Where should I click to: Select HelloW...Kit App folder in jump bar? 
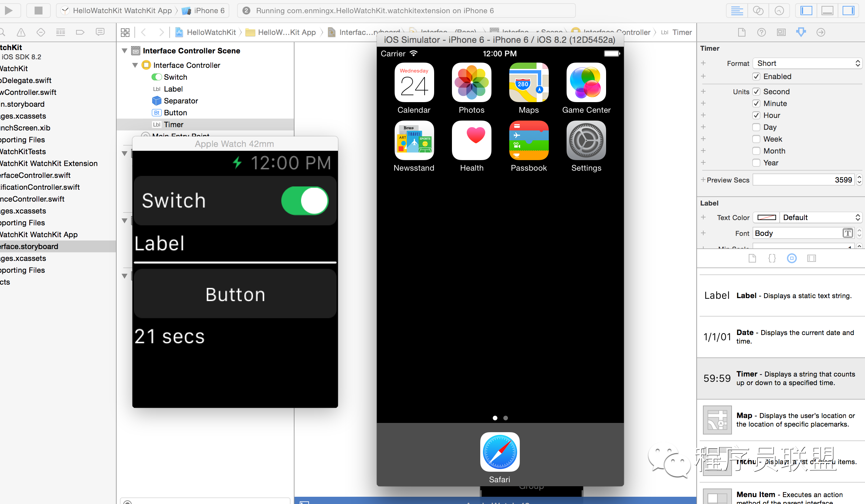281,32
